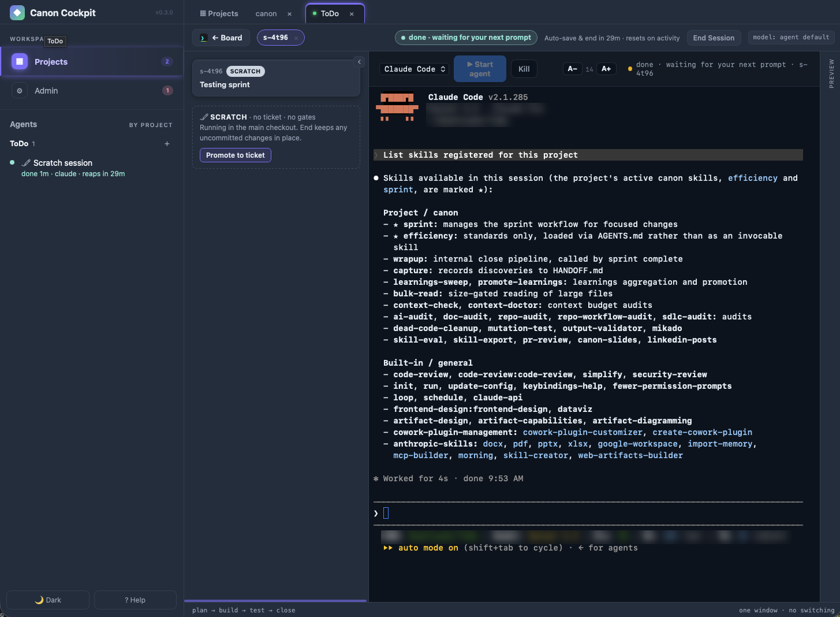Collapse the session side panel with the chevron
Screen dimensions: 840x617
coord(359,62)
